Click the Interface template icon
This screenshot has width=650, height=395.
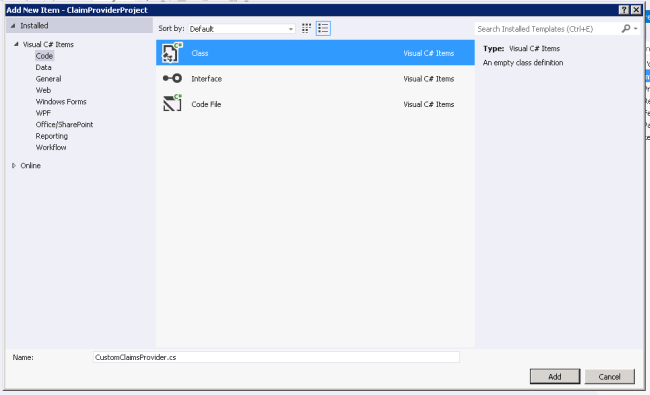point(172,78)
